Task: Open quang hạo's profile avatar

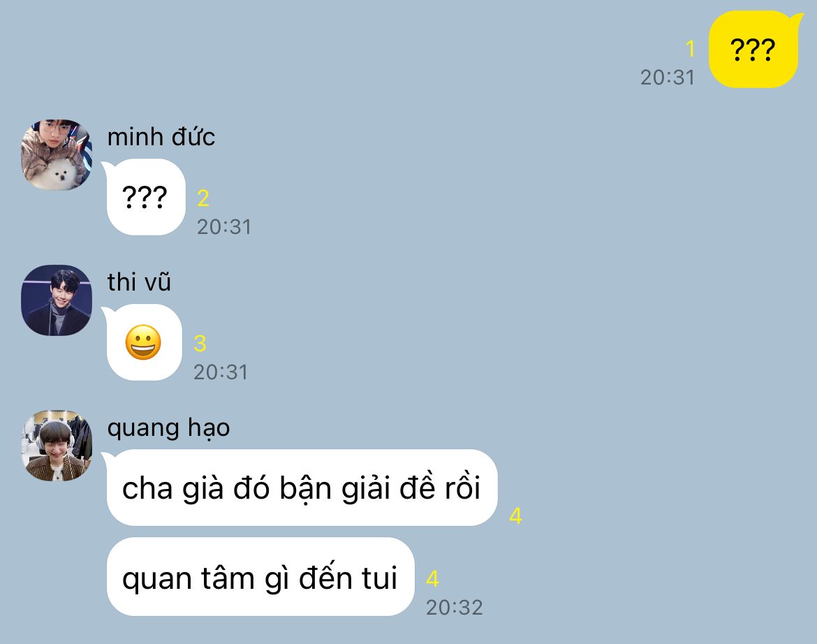Action: [x=57, y=446]
